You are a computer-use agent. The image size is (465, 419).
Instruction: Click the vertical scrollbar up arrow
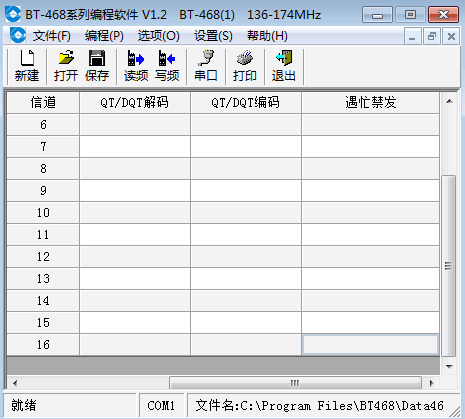449,101
